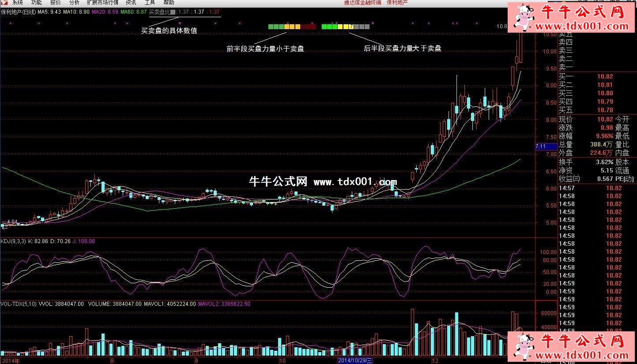Click the 卖一 ask row label
Viewport: 637px width, 364px height.
point(565,68)
